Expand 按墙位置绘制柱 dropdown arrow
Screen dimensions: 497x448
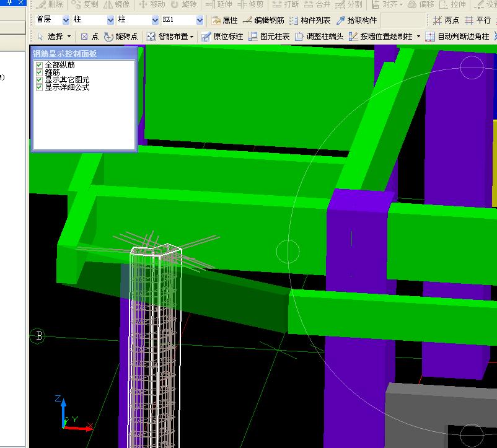click(x=418, y=37)
